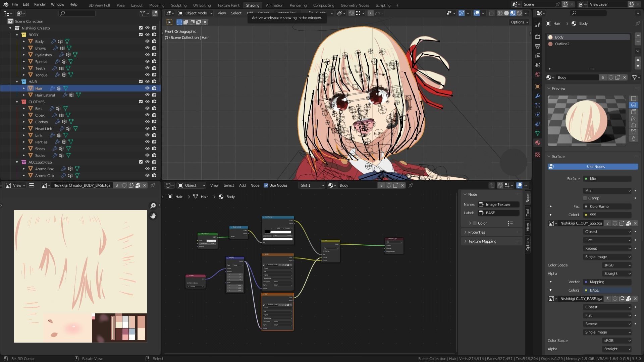
Task: Toggle viewport overlays display
Action: pos(477,13)
